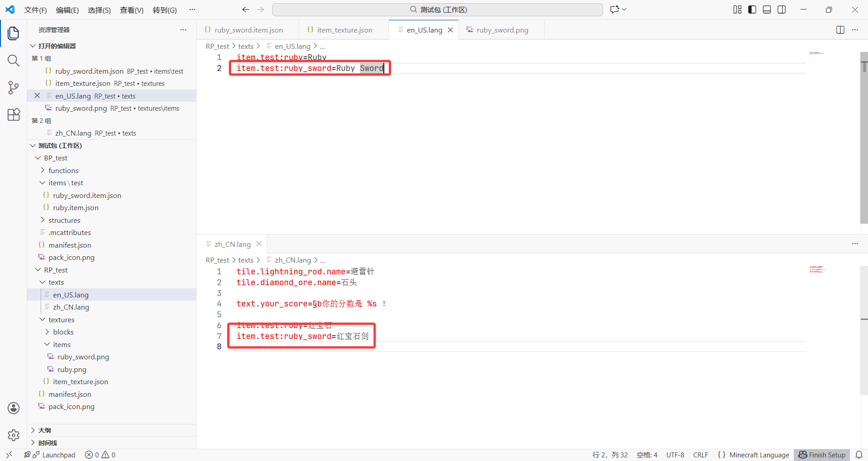
Task: Open the Accounts menu icon
Action: pos(14,408)
